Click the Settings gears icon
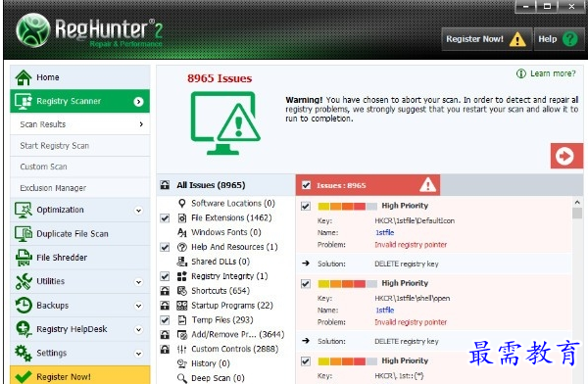Image resolution: width=588 pixels, height=384 pixels. [x=24, y=353]
